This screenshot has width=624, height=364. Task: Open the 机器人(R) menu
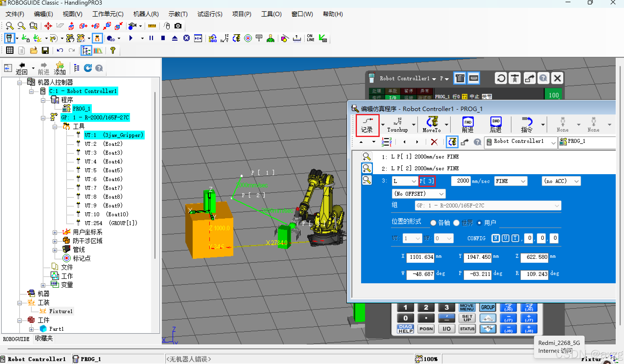click(146, 14)
